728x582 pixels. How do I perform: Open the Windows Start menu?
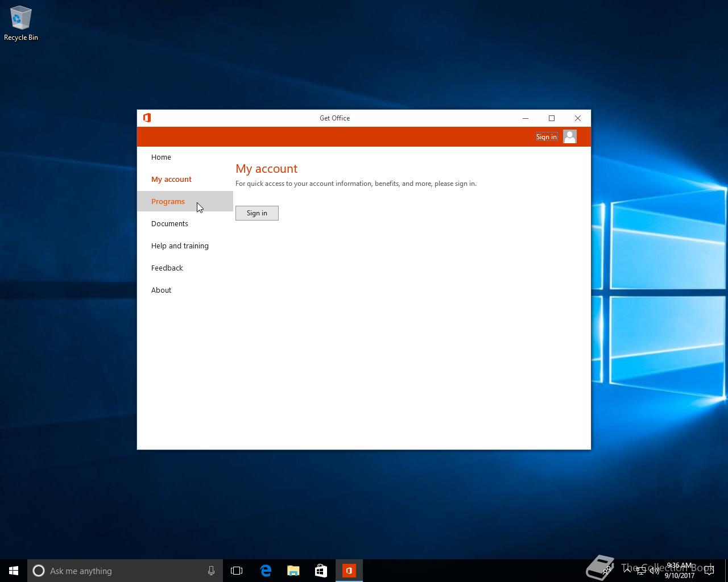point(14,571)
